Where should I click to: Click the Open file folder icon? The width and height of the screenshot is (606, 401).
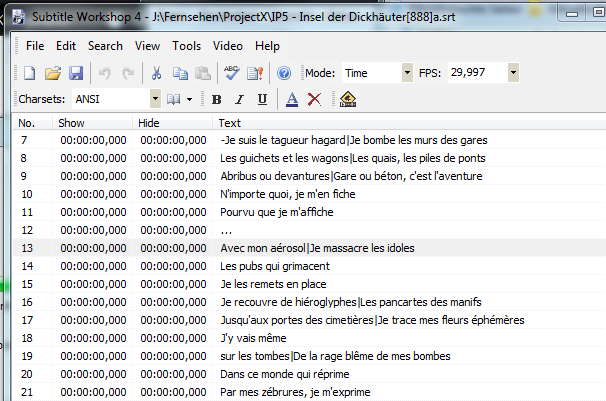pyautogui.click(x=53, y=73)
